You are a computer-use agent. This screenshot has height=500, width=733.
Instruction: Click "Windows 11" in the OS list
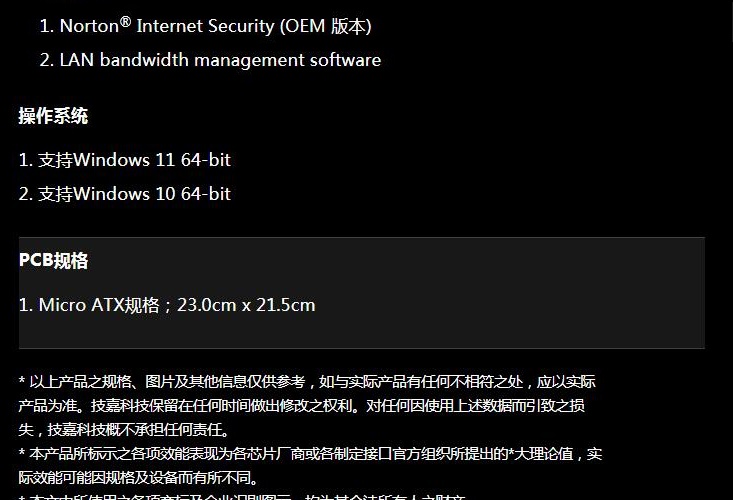[124, 160]
